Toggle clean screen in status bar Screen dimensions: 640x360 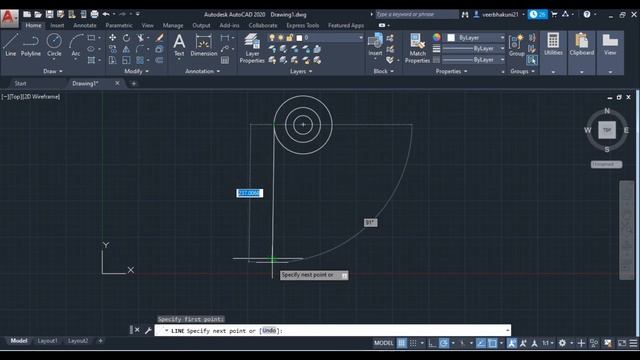[x=622, y=343]
